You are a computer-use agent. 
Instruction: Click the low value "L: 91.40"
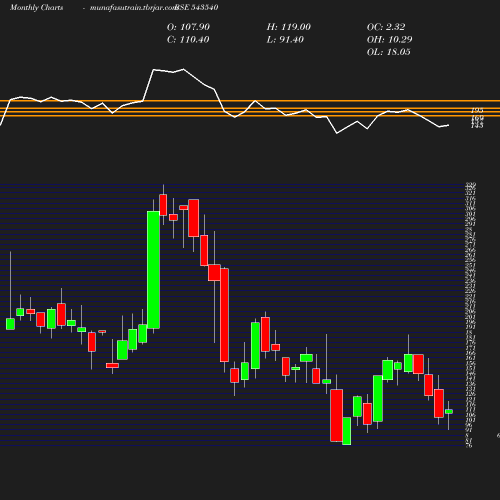pos(285,40)
